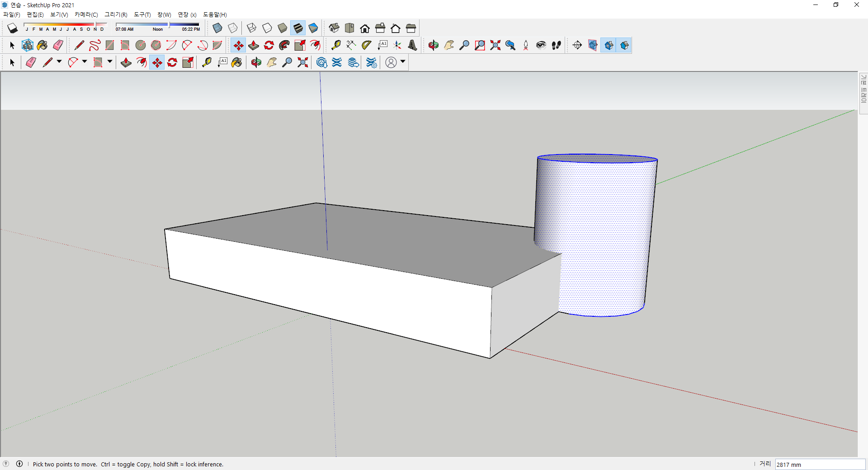
Task: Enable Hidden Line face style
Action: click(x=267, y=28)
